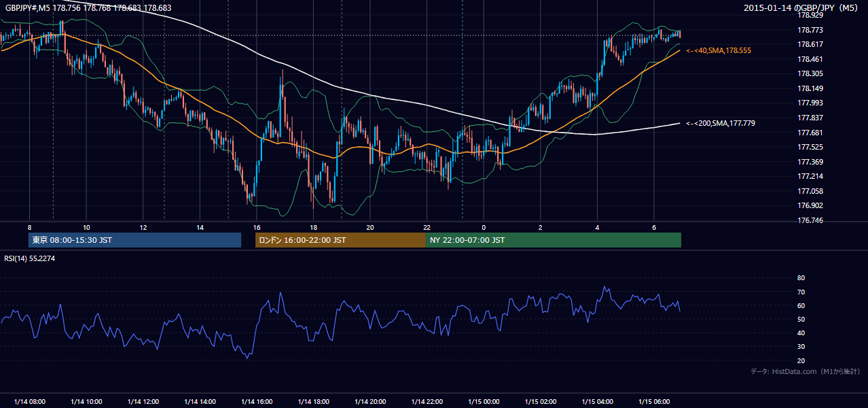The width and height of the screenshot is (868, 408).
Task: Click the 1/14 16:00 time label
Action: coord(257,402)
